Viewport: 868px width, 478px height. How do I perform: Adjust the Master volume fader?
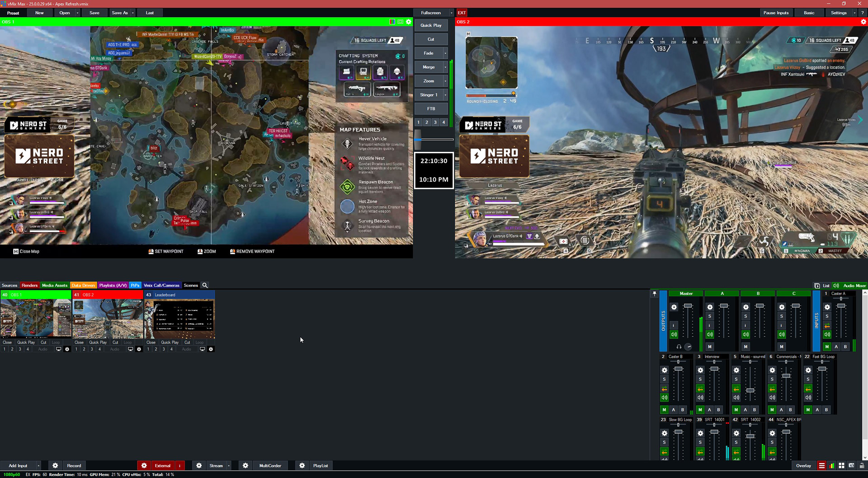point(688,306)
